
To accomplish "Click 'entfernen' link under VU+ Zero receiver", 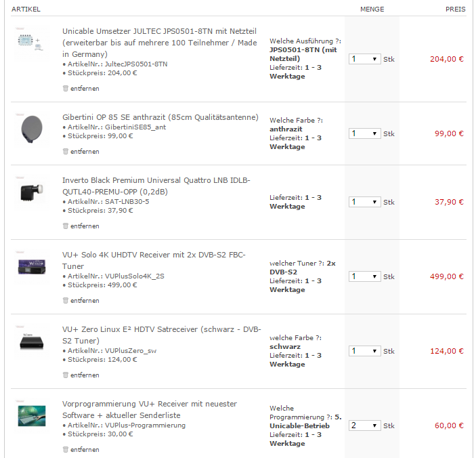I will click(85, 375).
